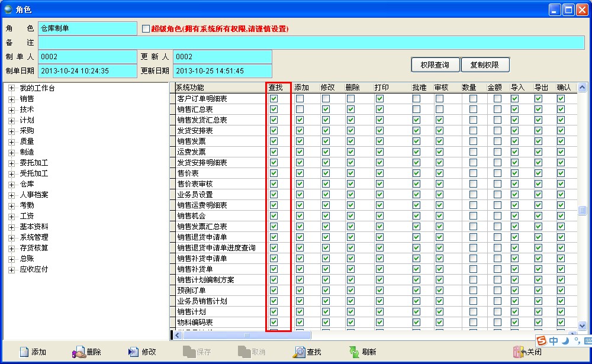Click the 添加 (Add) toolbar icon

point(24,352)
